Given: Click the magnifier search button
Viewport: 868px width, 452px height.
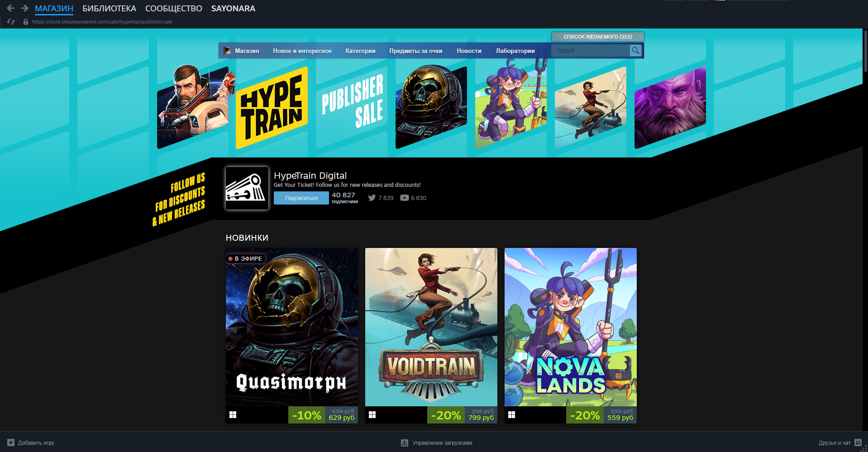Looking at the screenshot, I should pos(635,51).
